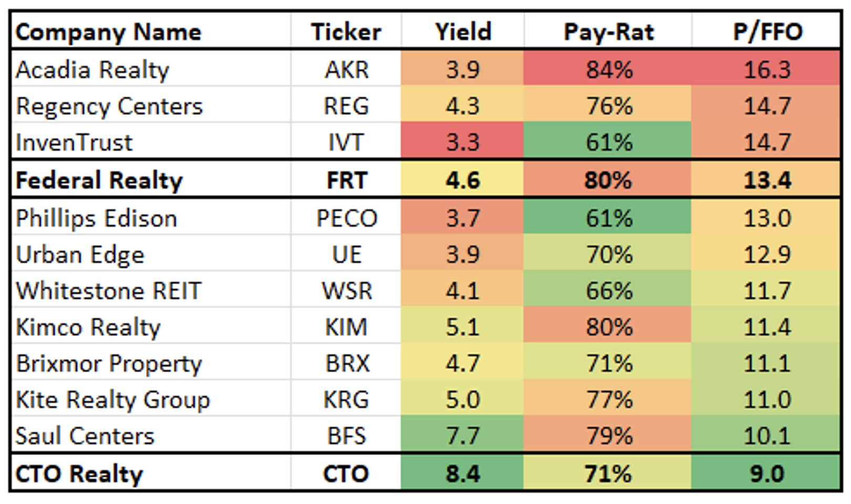Click the bold Federal Realty cell

point(99,181)
